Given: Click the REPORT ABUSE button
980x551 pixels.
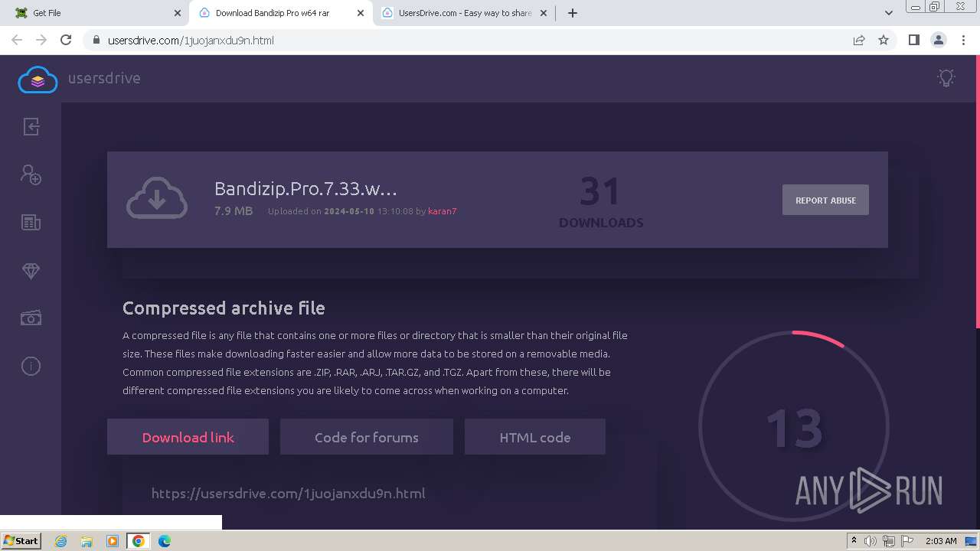Looking at the screenshot, I should [825, 200].
